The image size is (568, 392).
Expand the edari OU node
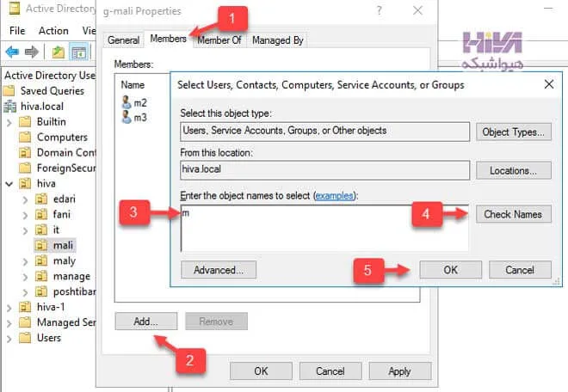pyautogui.click(x=25, y=199)
